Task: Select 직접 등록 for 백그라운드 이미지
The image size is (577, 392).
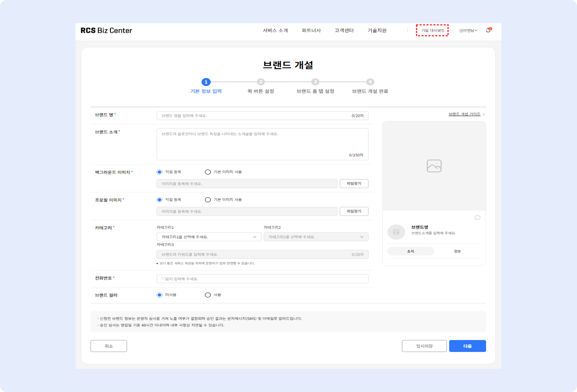Action: click(159, 172)
